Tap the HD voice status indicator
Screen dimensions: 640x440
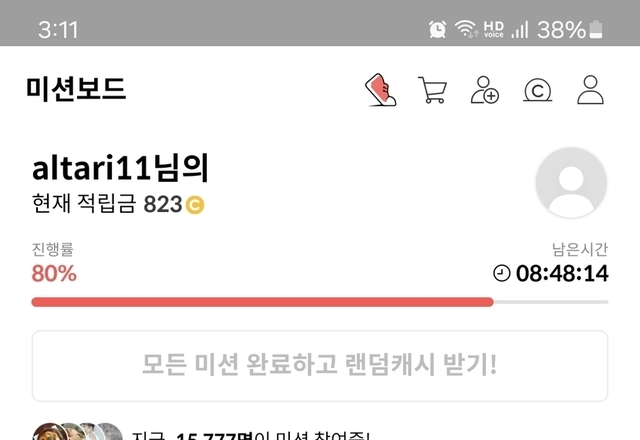493,29
